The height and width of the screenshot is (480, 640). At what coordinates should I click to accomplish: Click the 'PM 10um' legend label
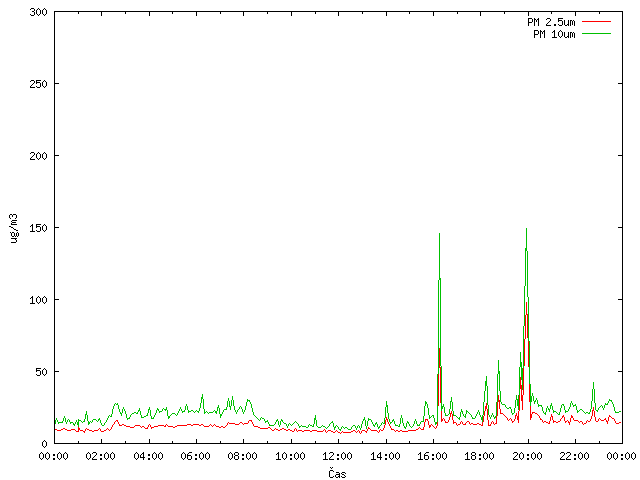(554, 34)
